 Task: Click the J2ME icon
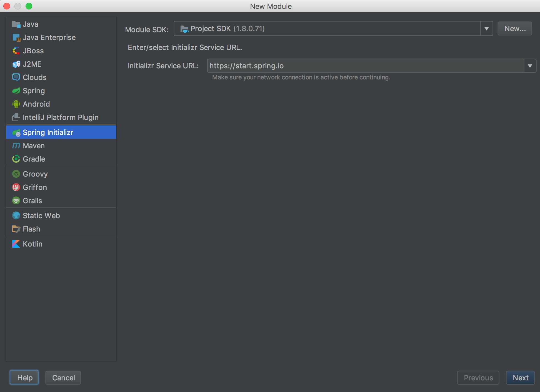[16, 64]
